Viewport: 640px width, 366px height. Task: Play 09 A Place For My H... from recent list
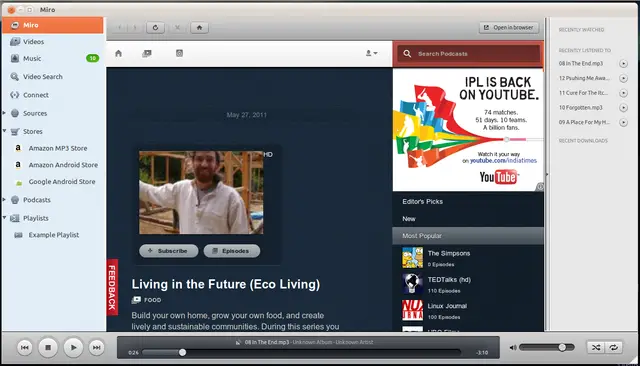click(x=623, y=122)
